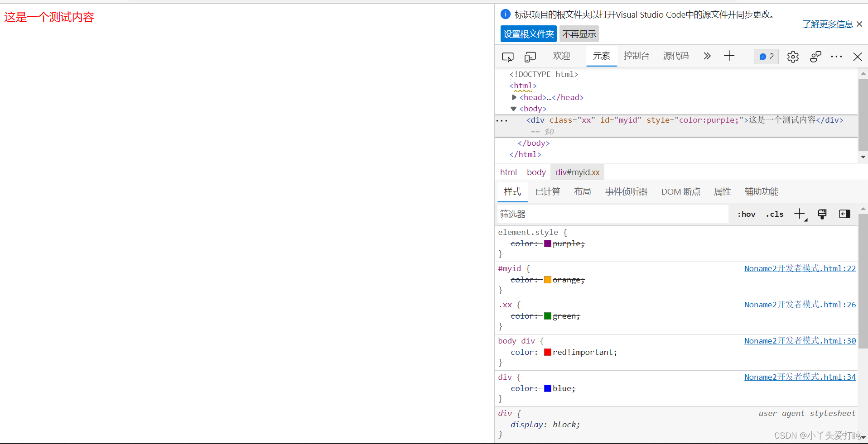Viewport: 868px width, 444px height.
Task: Dismiss the info banner with X
Action: (x=859, y=24)
